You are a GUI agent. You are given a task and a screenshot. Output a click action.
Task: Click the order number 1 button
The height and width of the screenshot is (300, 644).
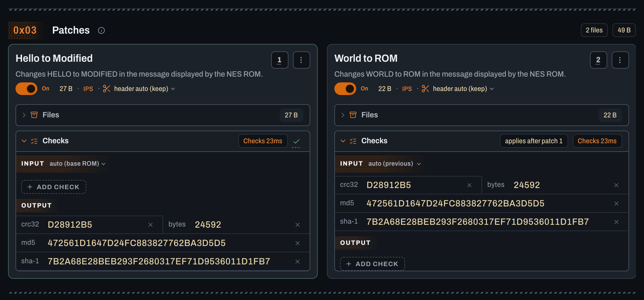coord(280,60)
